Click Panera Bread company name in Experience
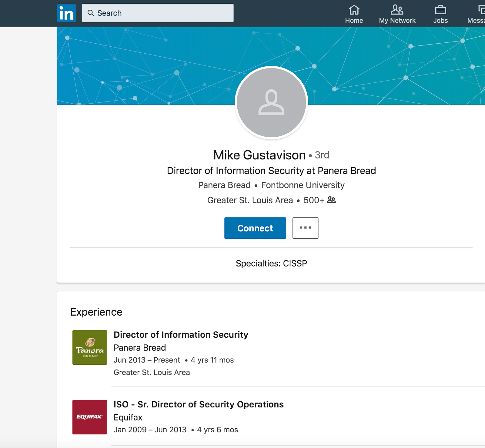The width and height of the screenshot is (485, 448). point(140,348)
